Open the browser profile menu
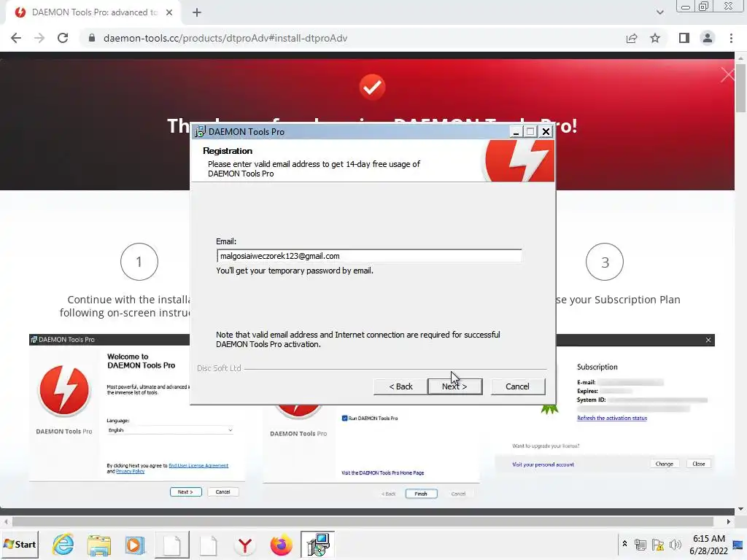This screenshot has width=747, height=560. [x=708, y=38]
